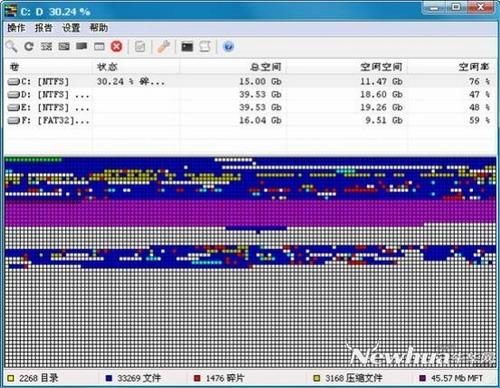Click the 18.60 Gb free space cell
The height and width of the screenshot is (388, 500).
tap(381, 94)
